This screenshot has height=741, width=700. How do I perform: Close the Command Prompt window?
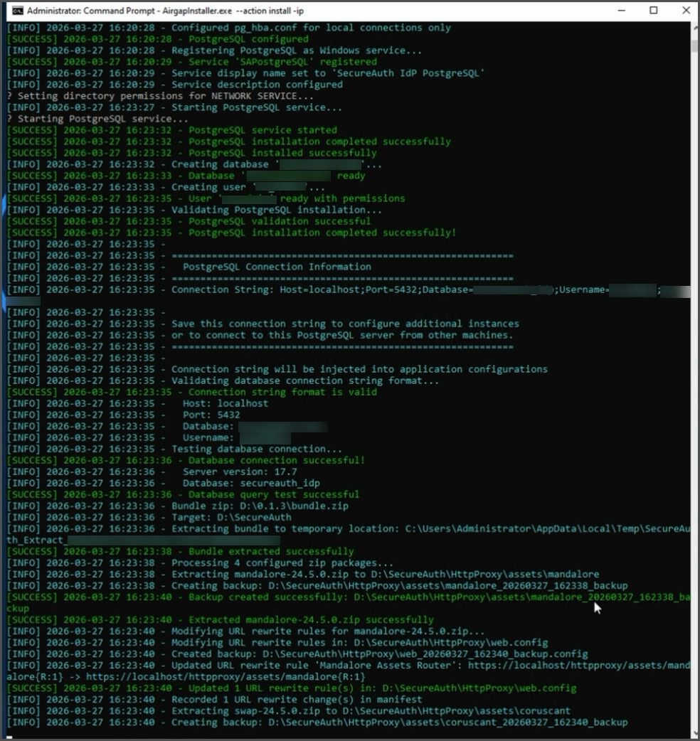686,10
